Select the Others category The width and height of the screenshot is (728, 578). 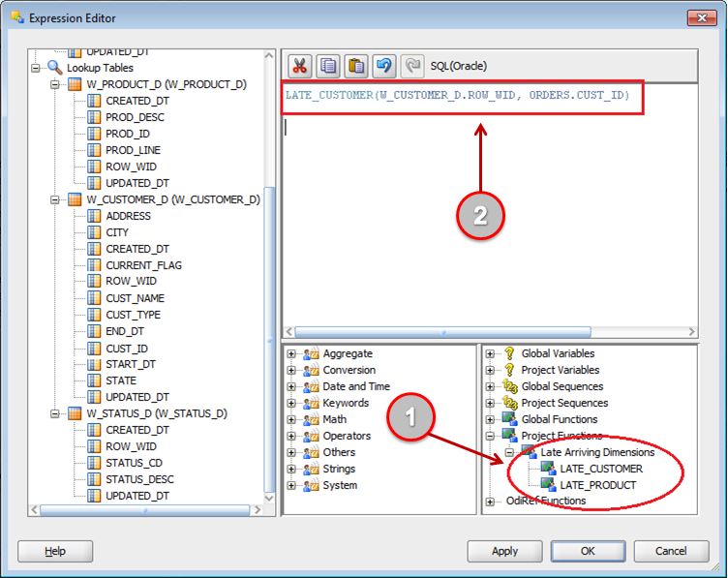pyautogui.click(x=339, y=452)
